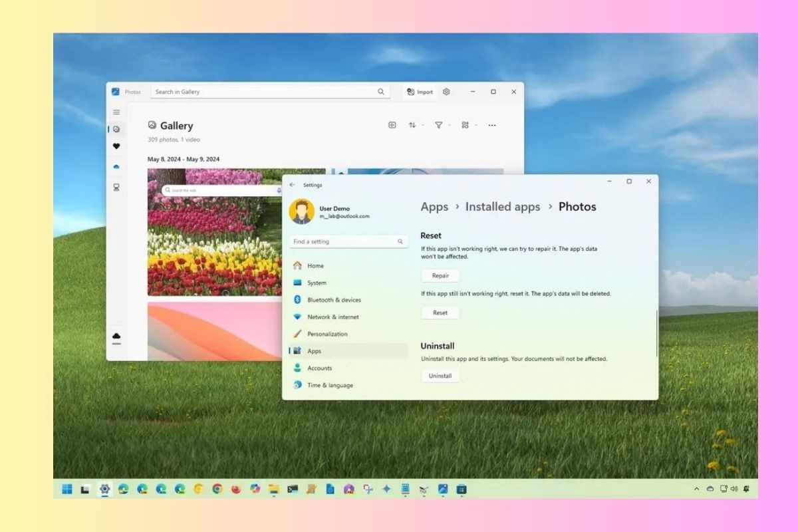Launch Firefox from the taskbar
798x532 pixels.
[x=235, y=489]
